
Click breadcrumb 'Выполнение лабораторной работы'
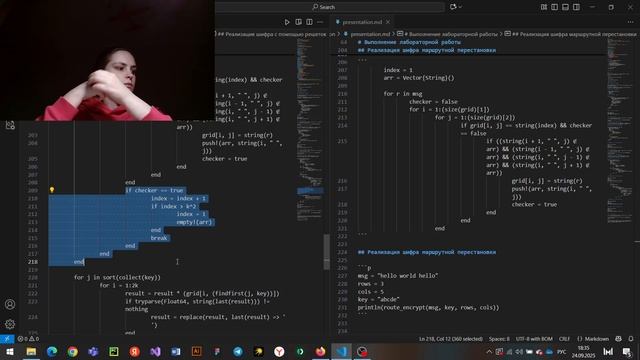[x=450, y=34]
